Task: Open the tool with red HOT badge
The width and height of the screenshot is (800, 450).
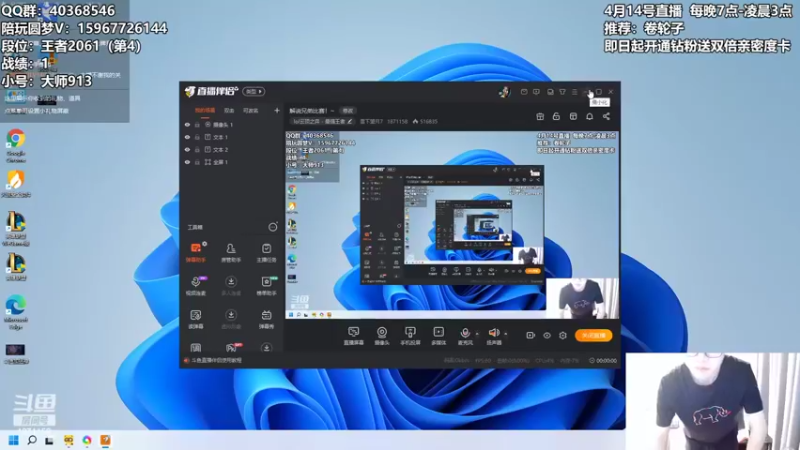Action: point(232,348)
